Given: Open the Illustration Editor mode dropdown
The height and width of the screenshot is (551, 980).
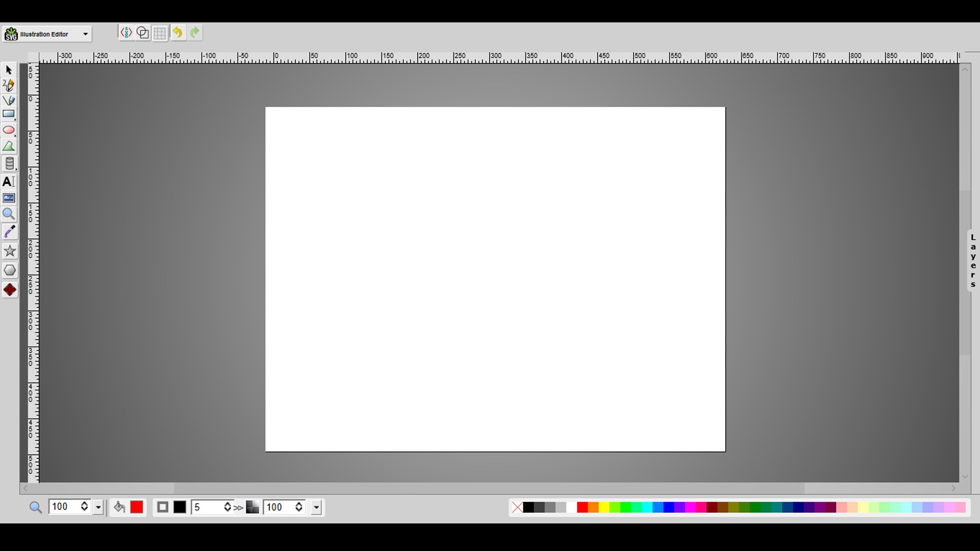Looking at the screenshot, I should 85,34.
